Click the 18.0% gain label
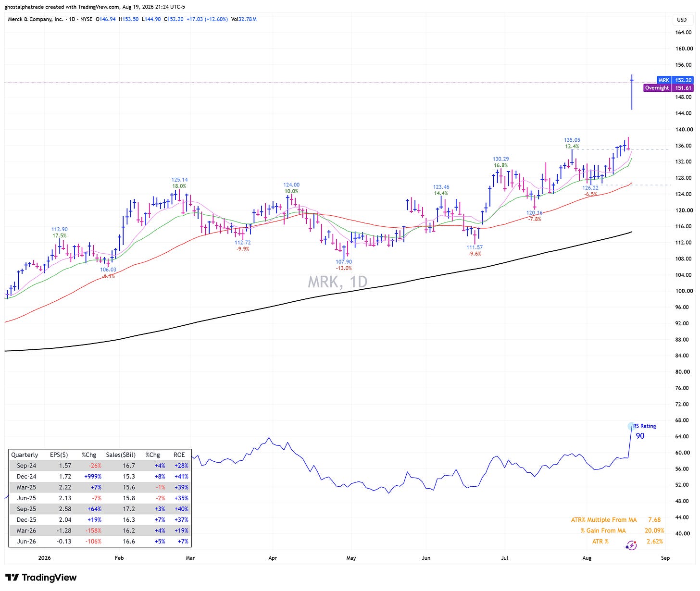The image size is (700, 591). [x=179, y=186]
